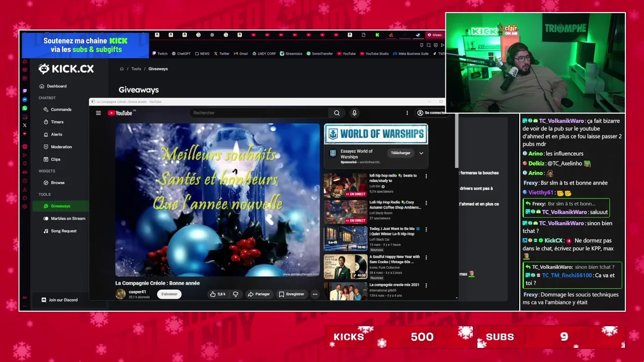
Task: Open options menu for Cozy Autumn Coffee Shop video
Action: pos(426,203)
